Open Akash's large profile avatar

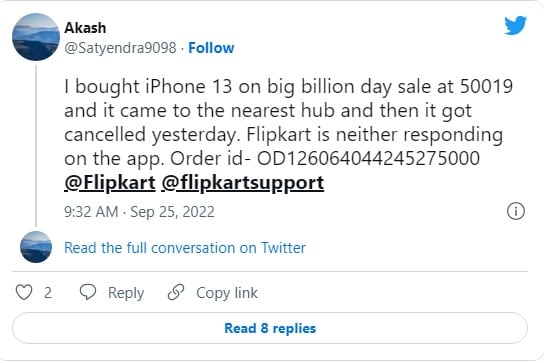[36, 37]
